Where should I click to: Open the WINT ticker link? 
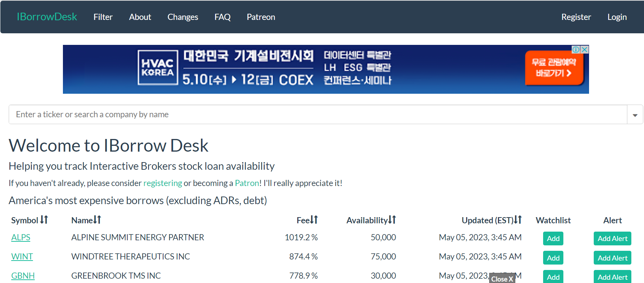point(22,257)
